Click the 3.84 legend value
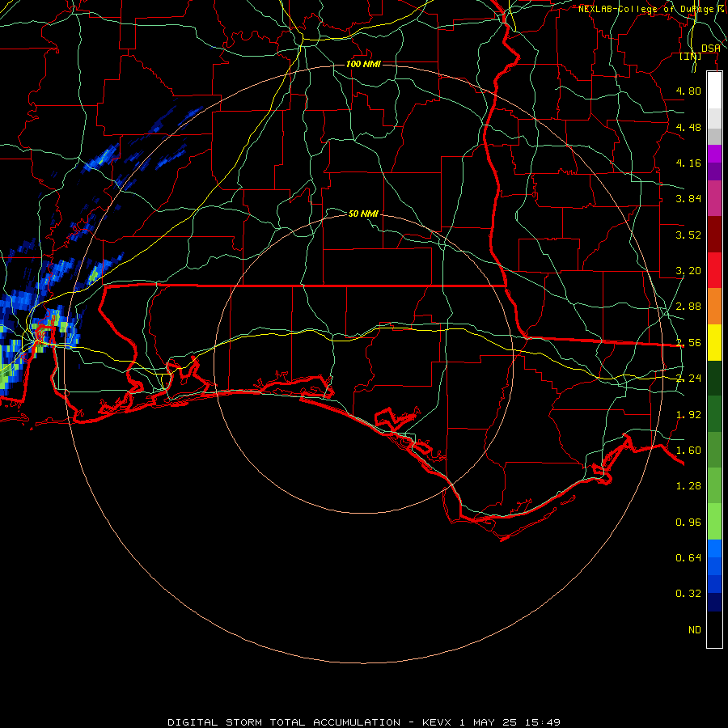The width and height of the screenshot is (728, 728). [x=688, y=199]
